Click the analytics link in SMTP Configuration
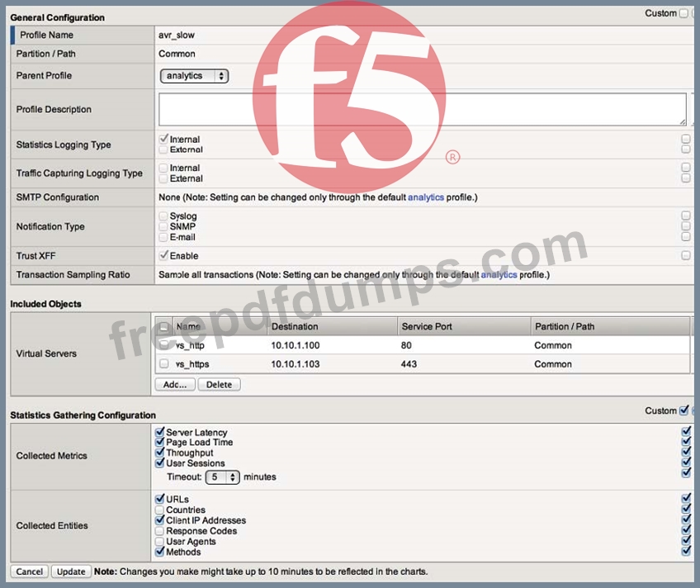700x588 pixels. pos(426,197)
